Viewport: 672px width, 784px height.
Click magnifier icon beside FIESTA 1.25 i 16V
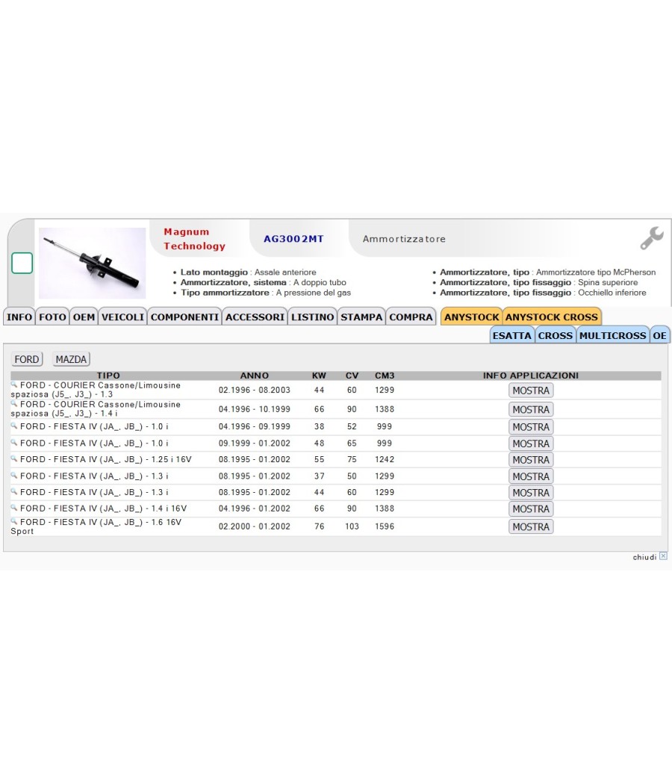14,458
